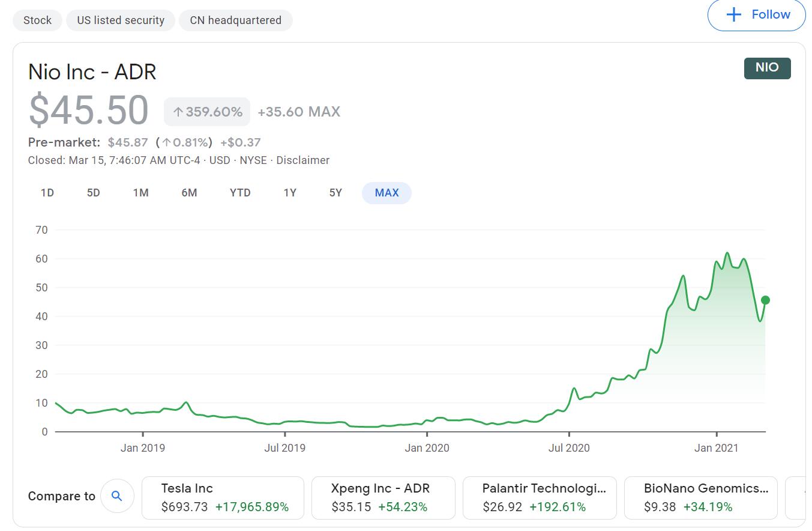Open the Disclaimer link
This screenshot has height=531, width=812.
pyautogui.click(x=302, y=160)
